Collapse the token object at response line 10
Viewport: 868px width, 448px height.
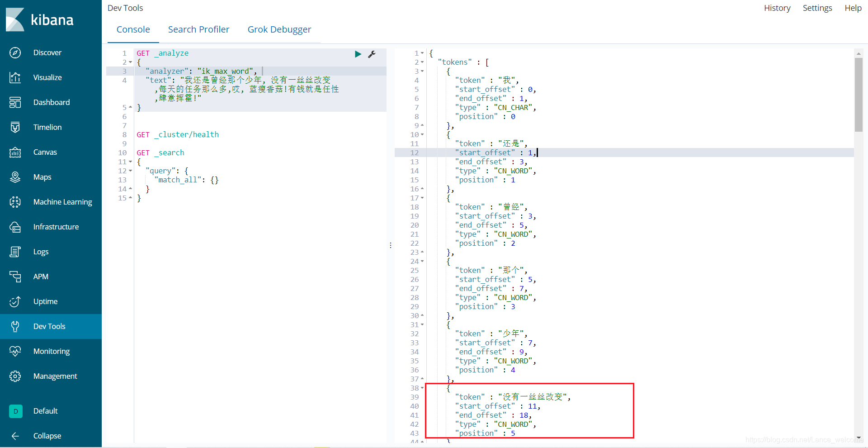[x=422, y=134]
